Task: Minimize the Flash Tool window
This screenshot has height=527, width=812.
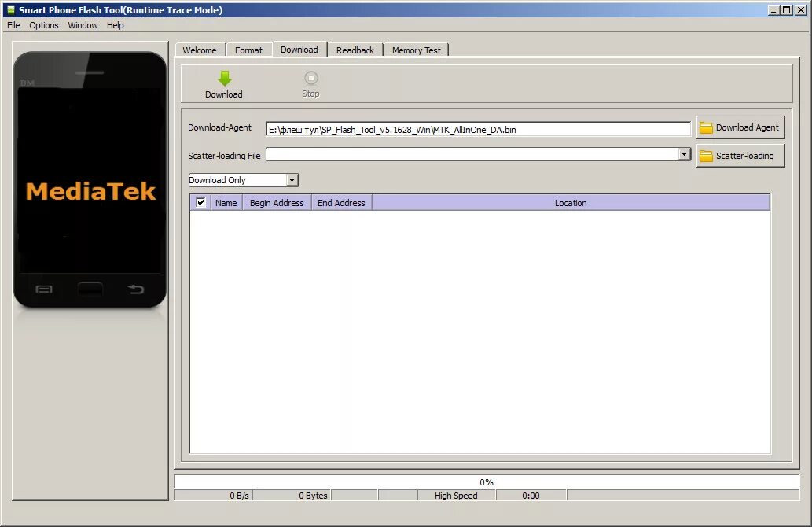Action: point(773,10)
